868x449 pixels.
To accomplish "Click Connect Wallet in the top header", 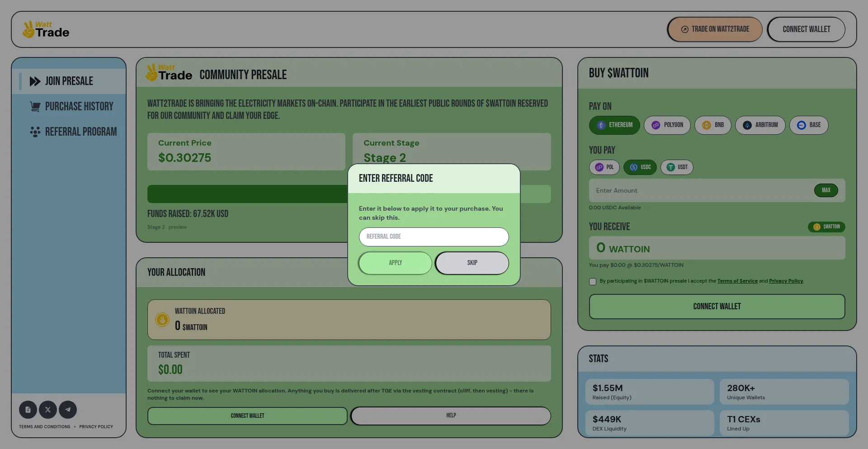I will coord(806,29).
